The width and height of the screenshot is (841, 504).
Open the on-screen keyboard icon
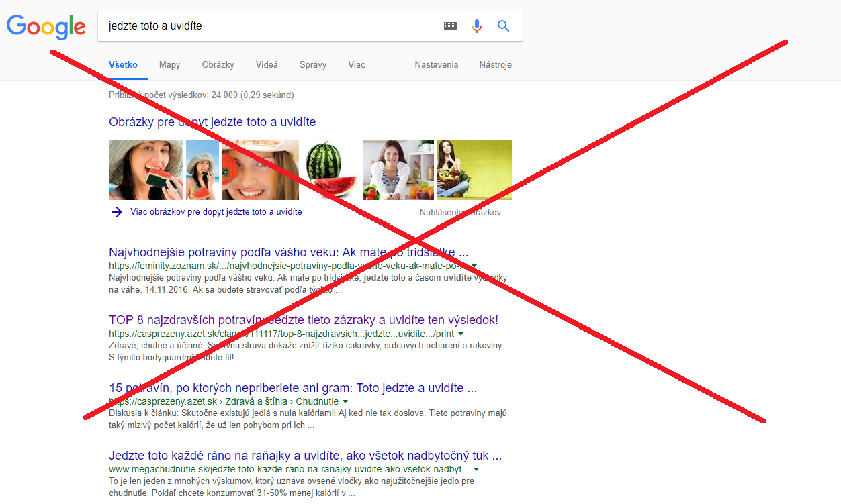[451, 26]
